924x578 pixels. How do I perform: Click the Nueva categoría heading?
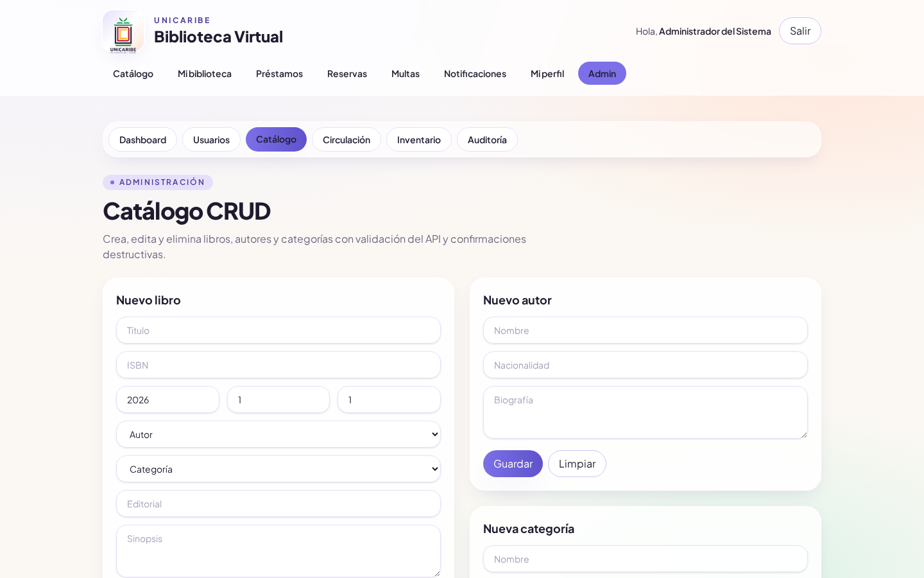point(529,529)
